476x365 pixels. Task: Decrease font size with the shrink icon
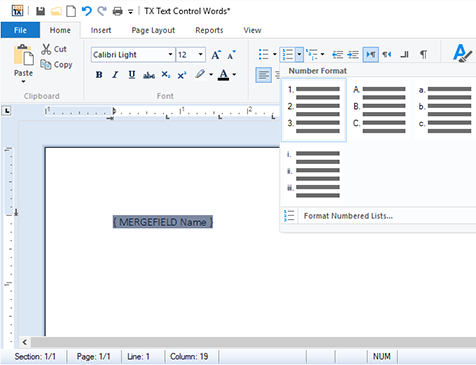point(231,54)
